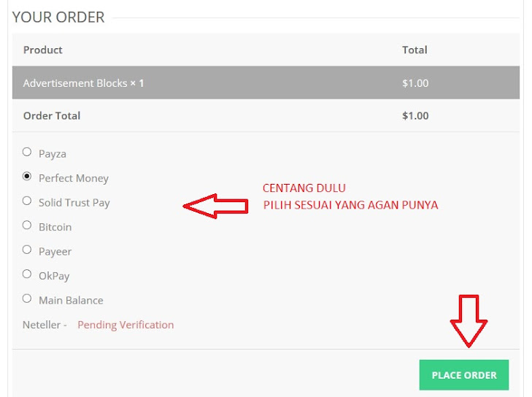The height and width of the screenshot is (397, 532).
Task: Pick the Bitcoin payment method
Action: pyautogui.click(x=27, y=225)
